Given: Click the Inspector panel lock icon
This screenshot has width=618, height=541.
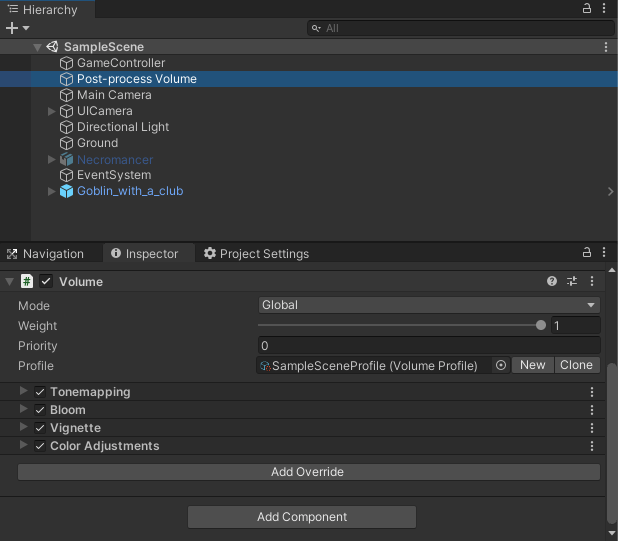Looking at the screenshot, I should click(587, 254).
